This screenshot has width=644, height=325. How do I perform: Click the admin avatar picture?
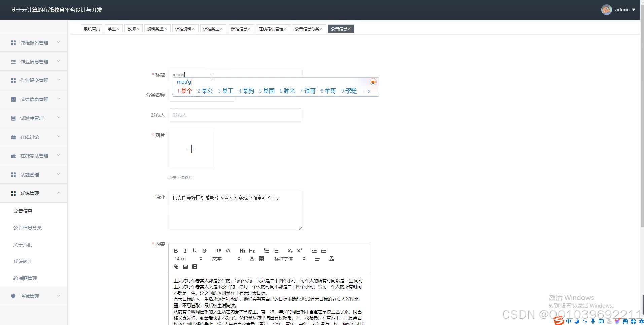(x=606, y=10)
